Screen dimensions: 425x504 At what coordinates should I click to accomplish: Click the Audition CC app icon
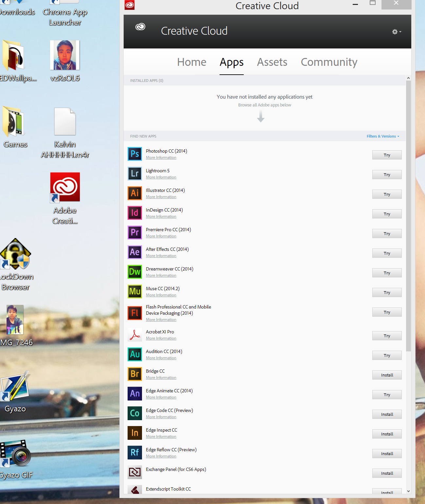(135, 354)
